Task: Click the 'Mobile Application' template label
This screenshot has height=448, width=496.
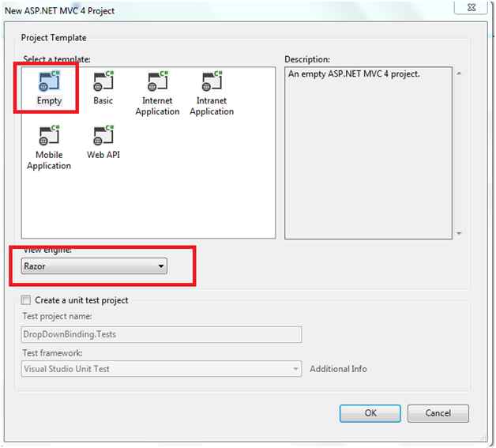Action: [x=49, y=160]
